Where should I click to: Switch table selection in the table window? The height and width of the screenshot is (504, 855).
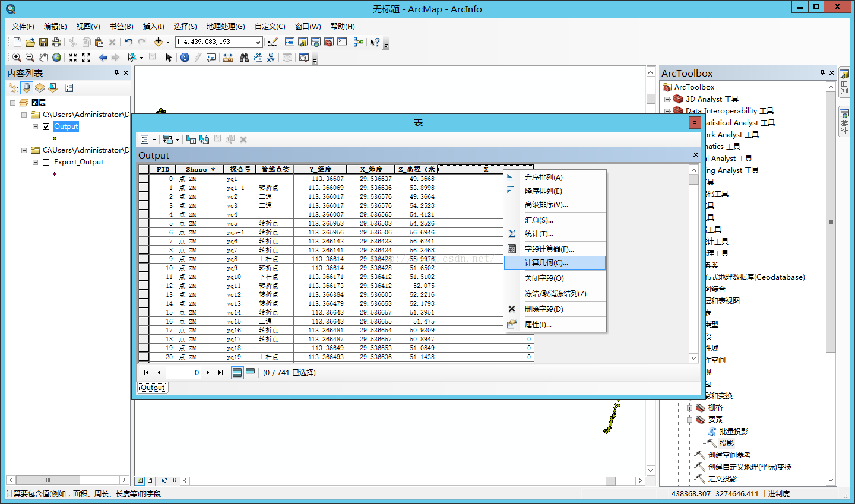[x=204, y=140]
